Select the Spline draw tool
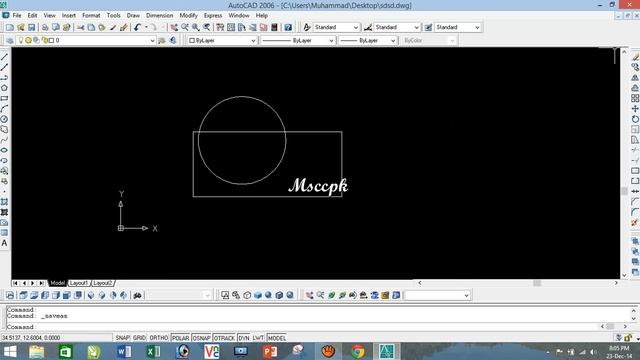The image size is (640, 360). [4, 140]
